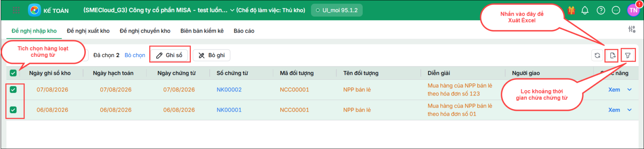The height and width of the screenshot is (149, 644).
Task: Export the list to Excel
Action: click(x=612, y=56)
